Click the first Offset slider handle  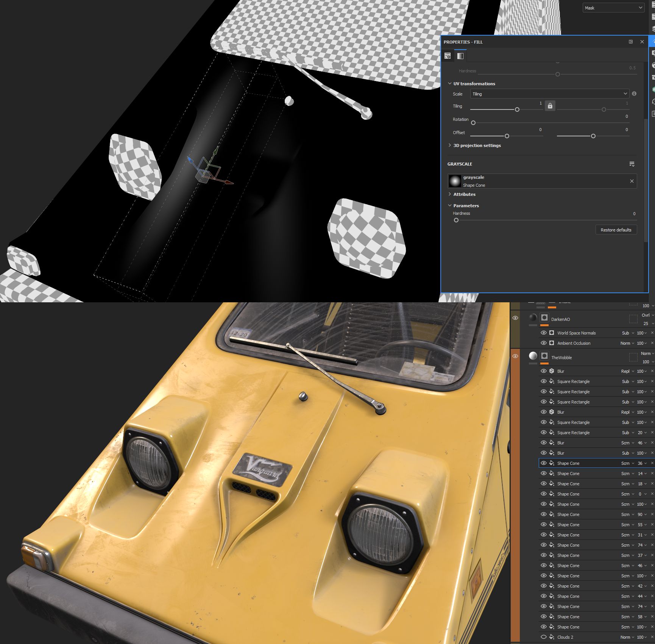pos(507,136)
